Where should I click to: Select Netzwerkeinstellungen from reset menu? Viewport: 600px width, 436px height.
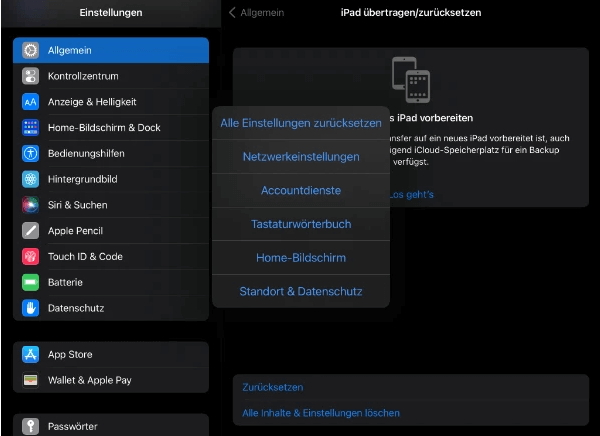coord(301,157)
